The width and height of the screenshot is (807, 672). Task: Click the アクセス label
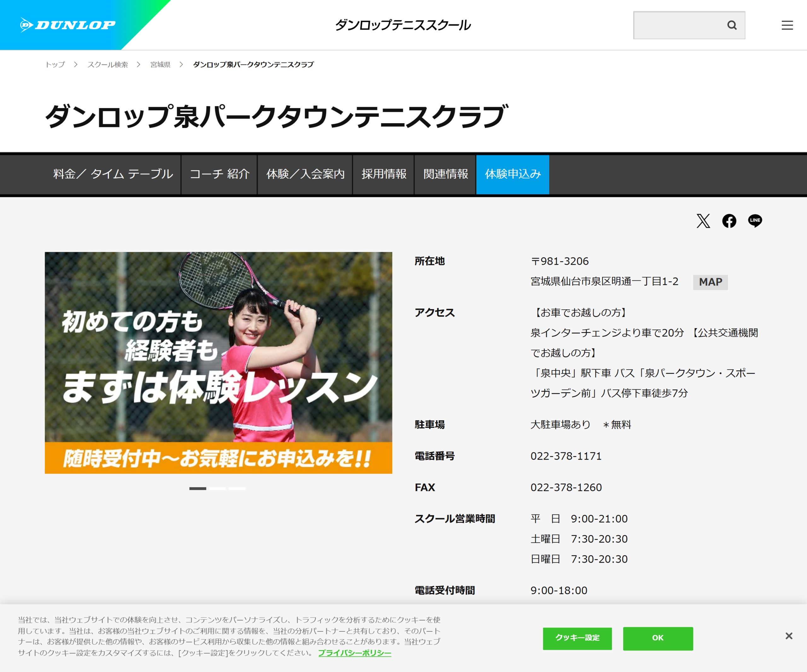pyautogui.click(x=435, y=313)
